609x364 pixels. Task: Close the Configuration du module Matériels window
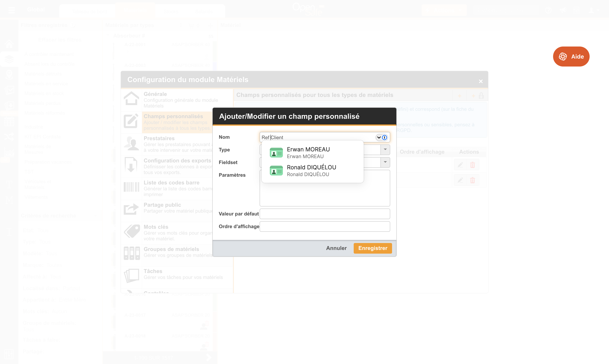click(x=480, y=81)
